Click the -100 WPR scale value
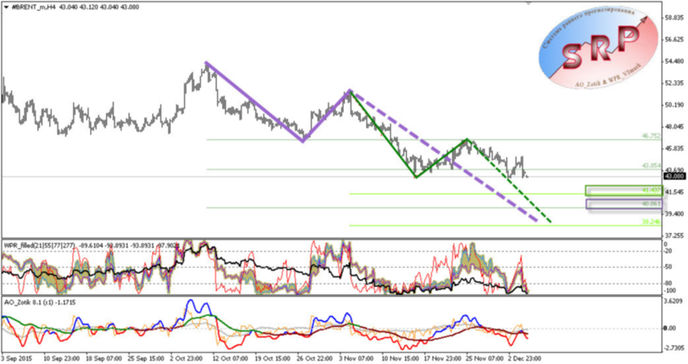The height and width of the screenshot is (364, 688). tap(669, 290)
